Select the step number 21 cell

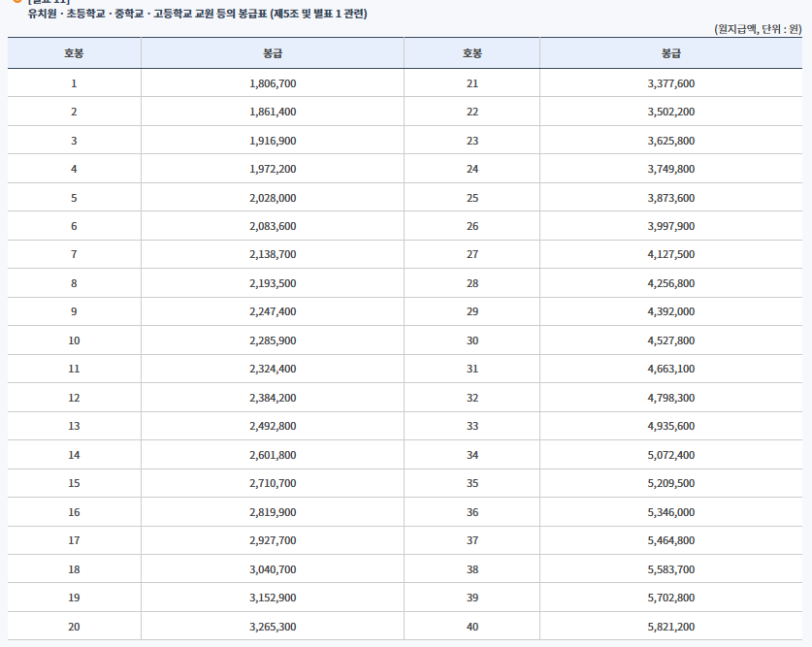[x=472, y=83]
